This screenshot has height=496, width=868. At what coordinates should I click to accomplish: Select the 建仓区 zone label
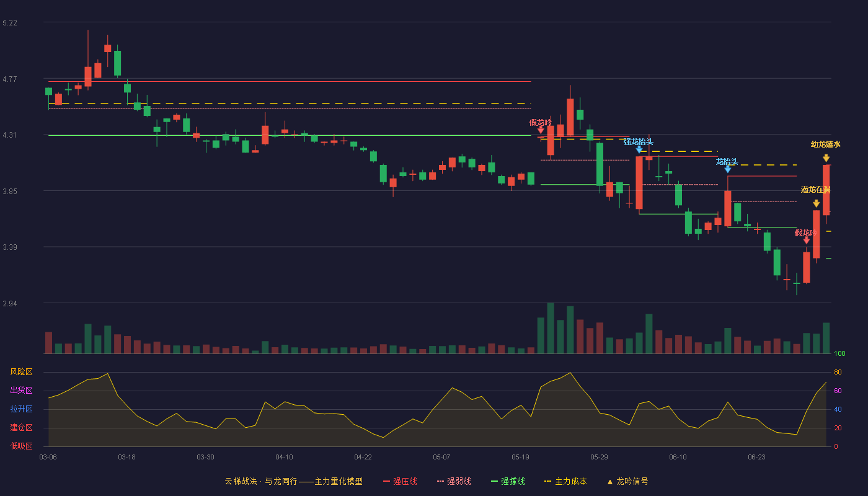[x=21, y=428]
